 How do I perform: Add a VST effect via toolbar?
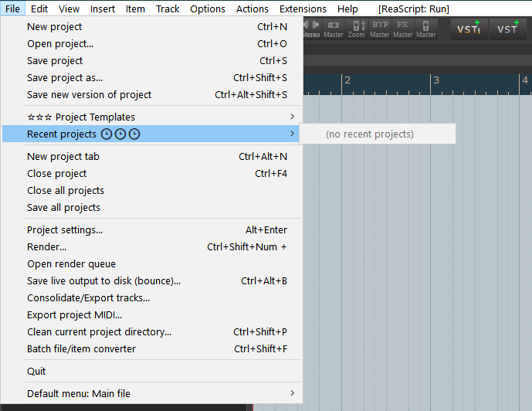507,29
